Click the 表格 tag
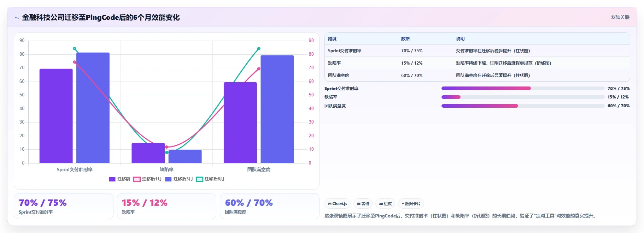The image size is (644, 233). 363,204
